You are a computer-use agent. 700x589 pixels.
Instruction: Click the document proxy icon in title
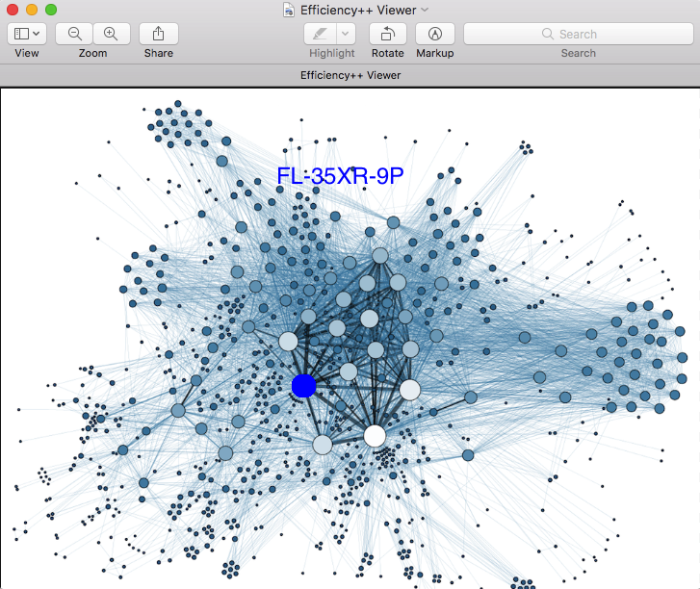coord(289,10)
